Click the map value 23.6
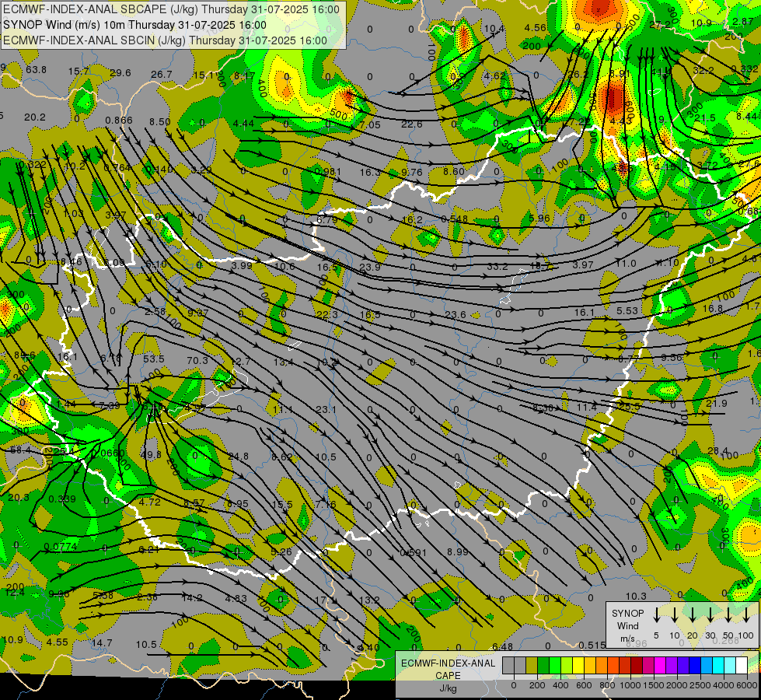This screenshot has width=761, height=700. point(456,315)
